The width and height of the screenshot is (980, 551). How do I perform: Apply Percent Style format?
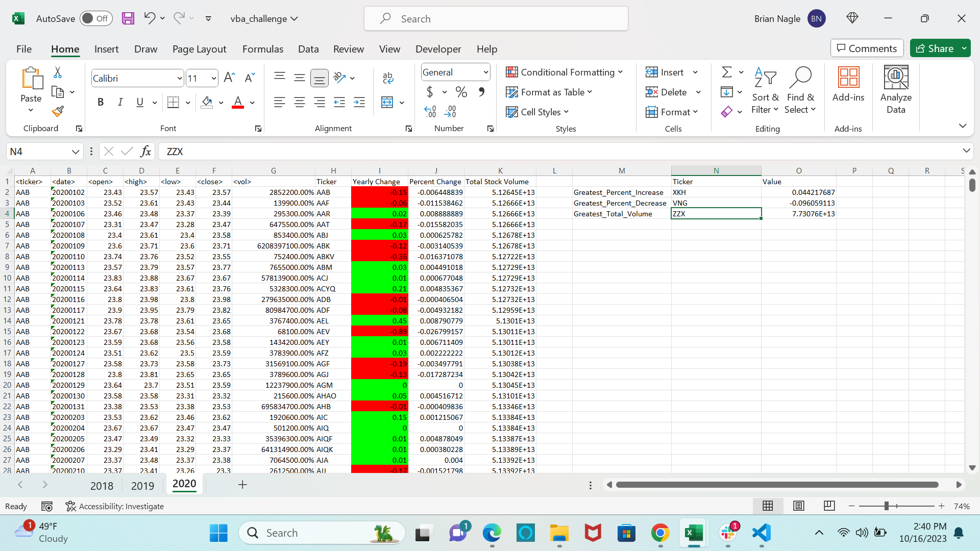point(461,92)
